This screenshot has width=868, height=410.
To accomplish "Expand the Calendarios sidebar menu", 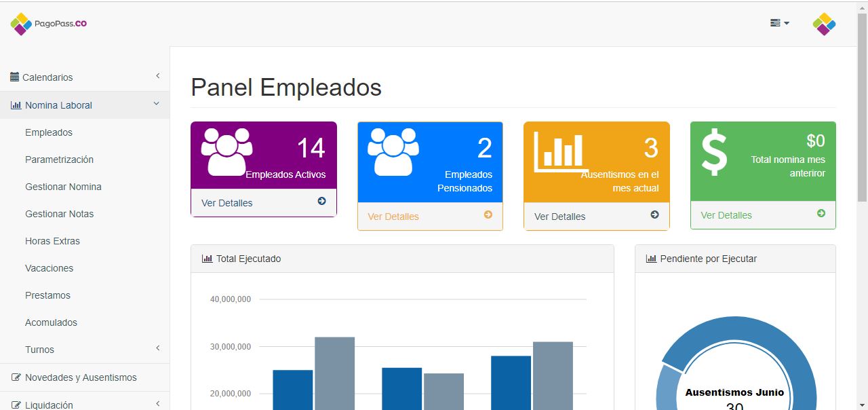I will coord(85,77).
